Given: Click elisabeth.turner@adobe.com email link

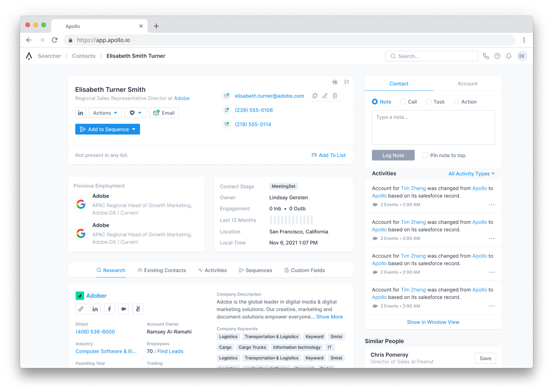Looking at the screenshot, I should click(269, 96).
